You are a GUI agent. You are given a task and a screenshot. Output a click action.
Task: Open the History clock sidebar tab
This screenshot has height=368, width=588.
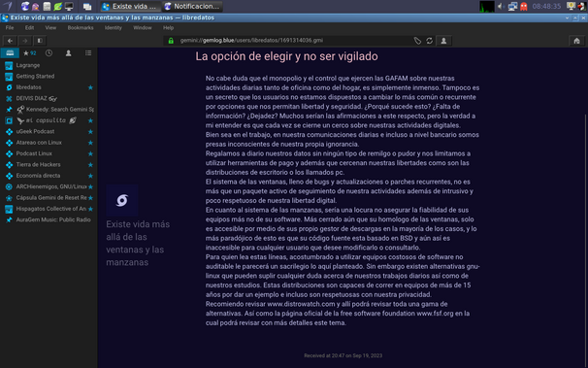49,53
